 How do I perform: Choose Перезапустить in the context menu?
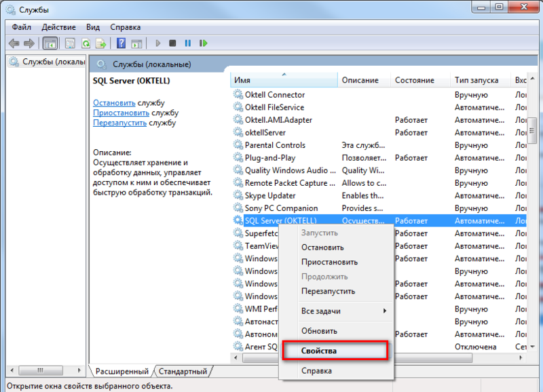(336, 291)
